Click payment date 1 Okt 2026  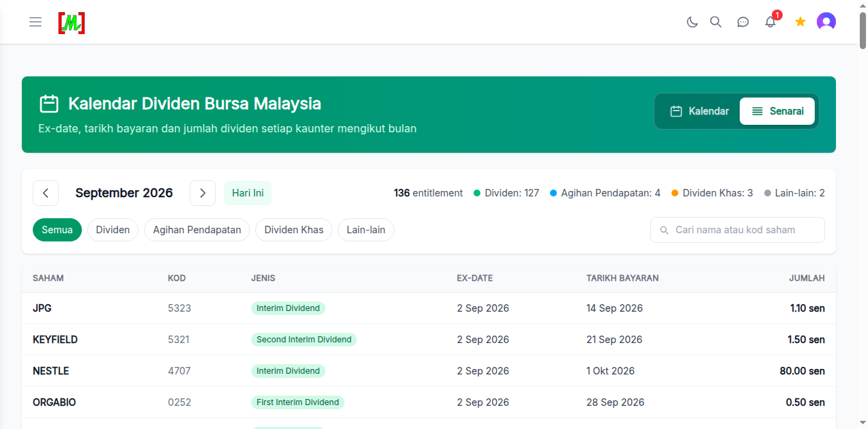coord(611,371)
